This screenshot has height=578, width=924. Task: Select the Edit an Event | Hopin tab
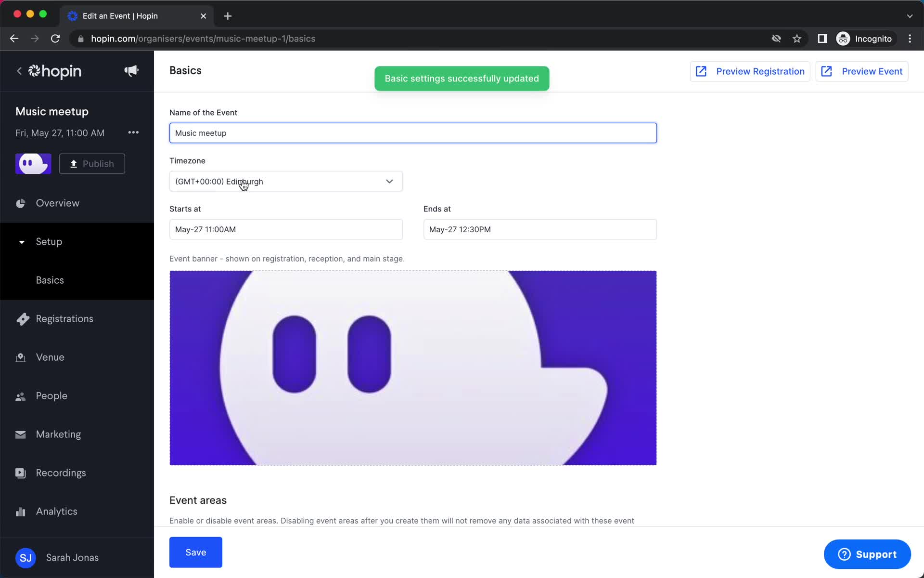coord(137,16)
